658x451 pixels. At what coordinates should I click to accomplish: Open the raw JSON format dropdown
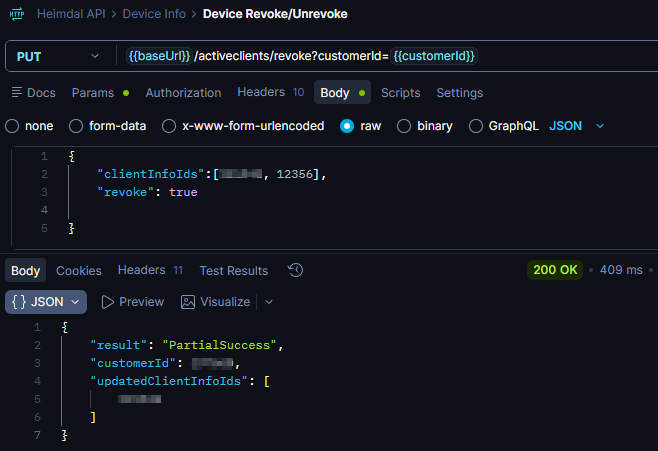(577, 126)
